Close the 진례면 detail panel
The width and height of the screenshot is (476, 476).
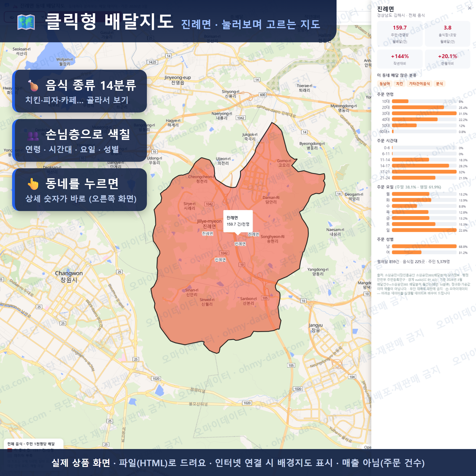469,8
